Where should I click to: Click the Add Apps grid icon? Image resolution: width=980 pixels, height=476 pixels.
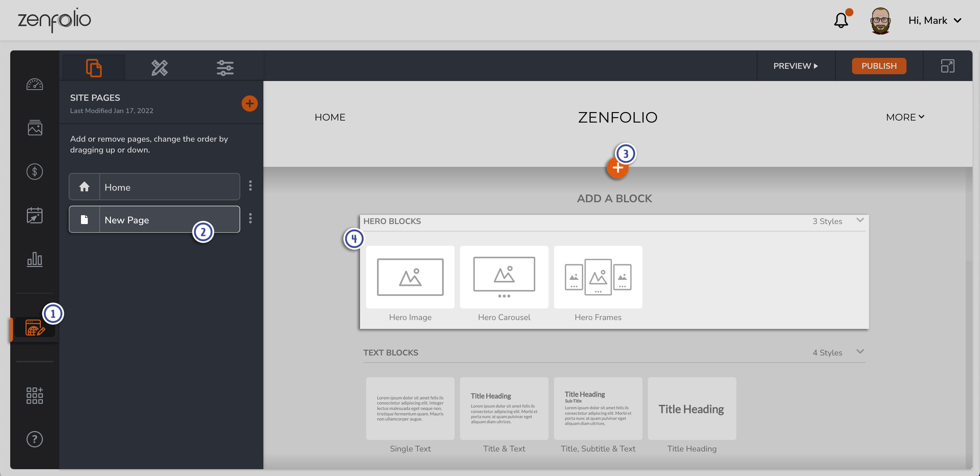click(35, 395)
